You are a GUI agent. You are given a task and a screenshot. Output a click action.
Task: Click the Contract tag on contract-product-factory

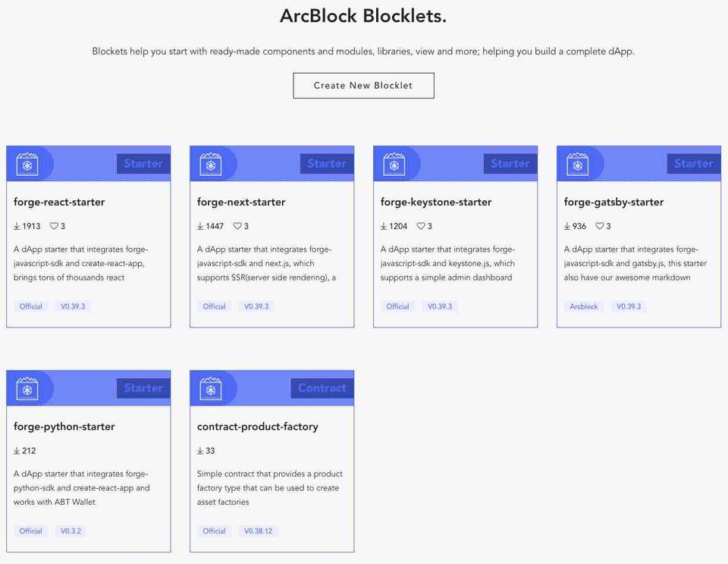tap(322, 388)
